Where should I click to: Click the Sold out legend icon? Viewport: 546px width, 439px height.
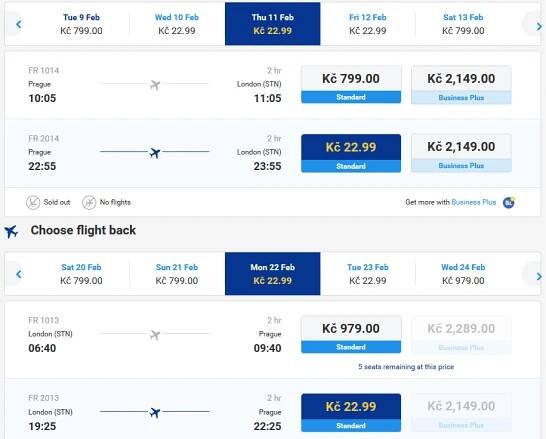coord(33,202)
